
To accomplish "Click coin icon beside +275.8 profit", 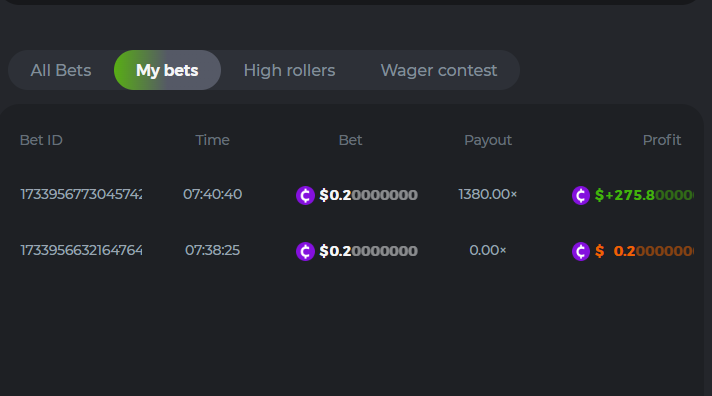I will click(x=581, y=195).
